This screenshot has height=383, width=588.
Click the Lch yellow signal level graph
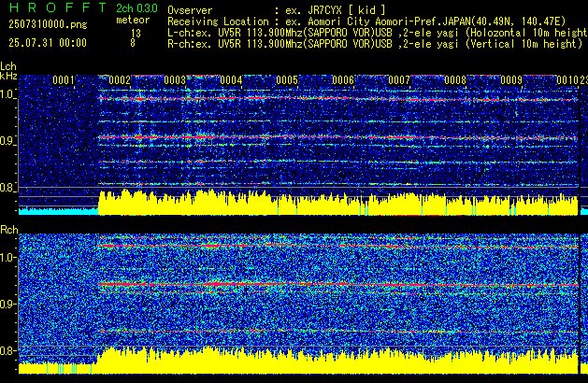point(337,205)
